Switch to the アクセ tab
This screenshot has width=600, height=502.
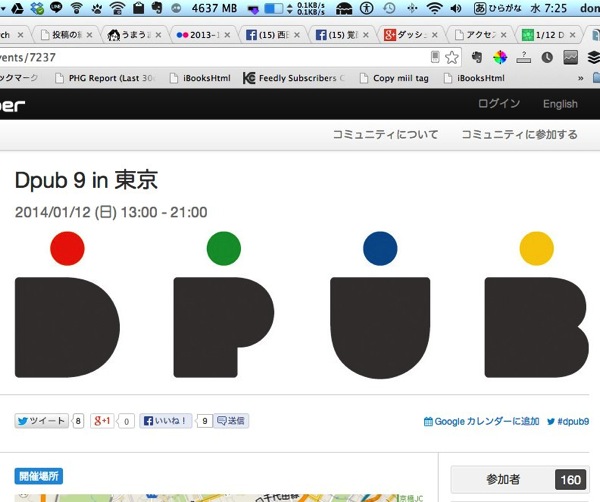tap(479, 35)
